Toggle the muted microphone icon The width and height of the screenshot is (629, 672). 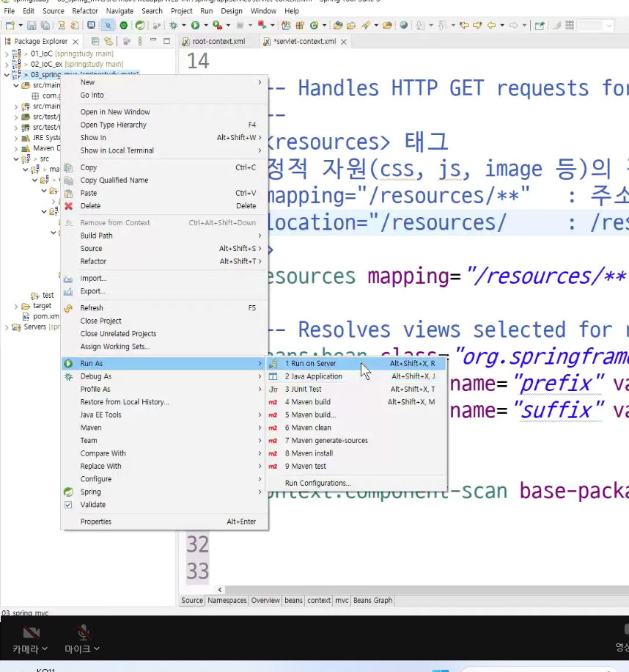[83, 632]
